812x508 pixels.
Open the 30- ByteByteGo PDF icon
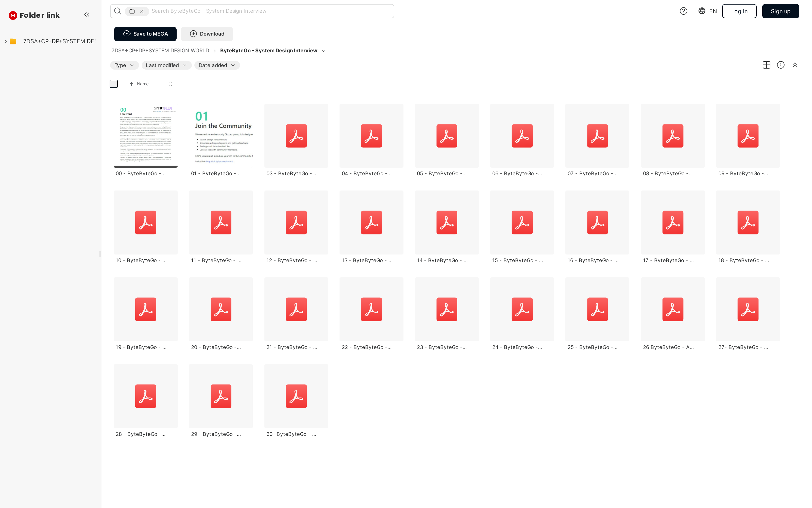[x=296, y=396]
